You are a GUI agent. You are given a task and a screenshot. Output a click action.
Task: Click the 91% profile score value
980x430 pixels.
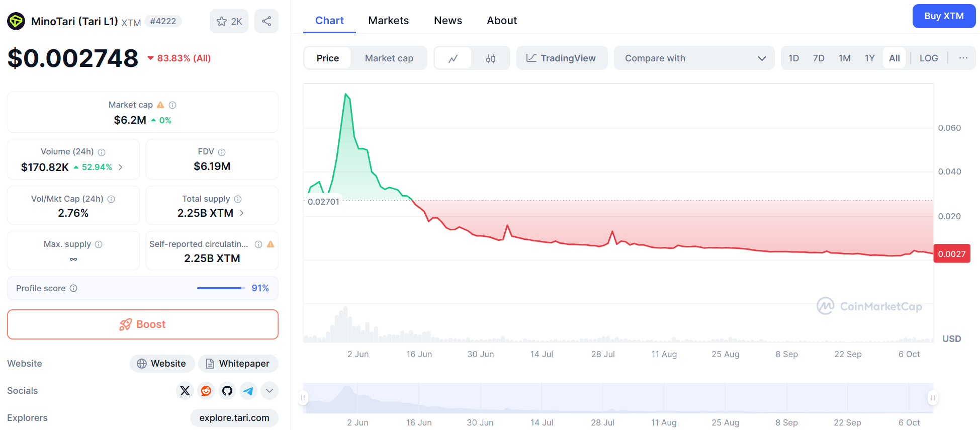[260, 288]
